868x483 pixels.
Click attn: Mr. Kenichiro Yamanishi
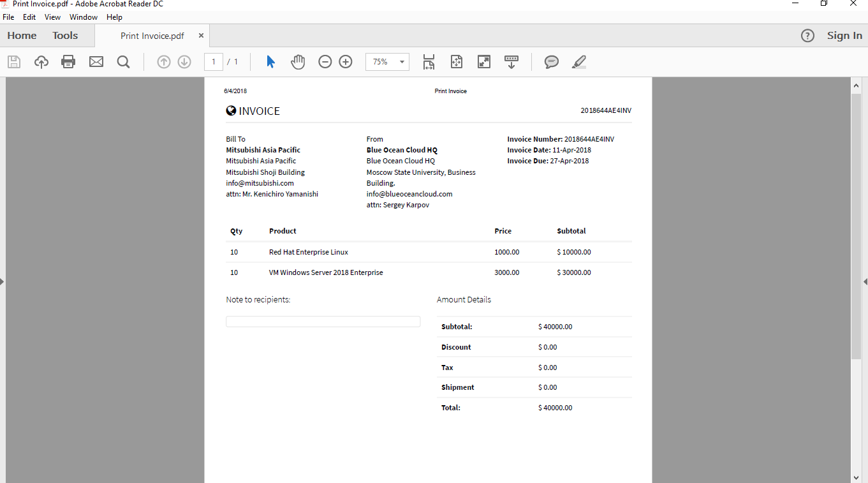pos(272,194)
